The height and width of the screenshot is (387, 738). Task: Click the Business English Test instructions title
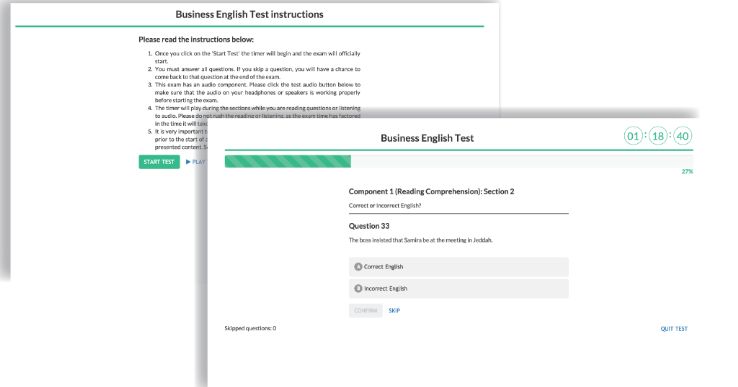[249, 15]
